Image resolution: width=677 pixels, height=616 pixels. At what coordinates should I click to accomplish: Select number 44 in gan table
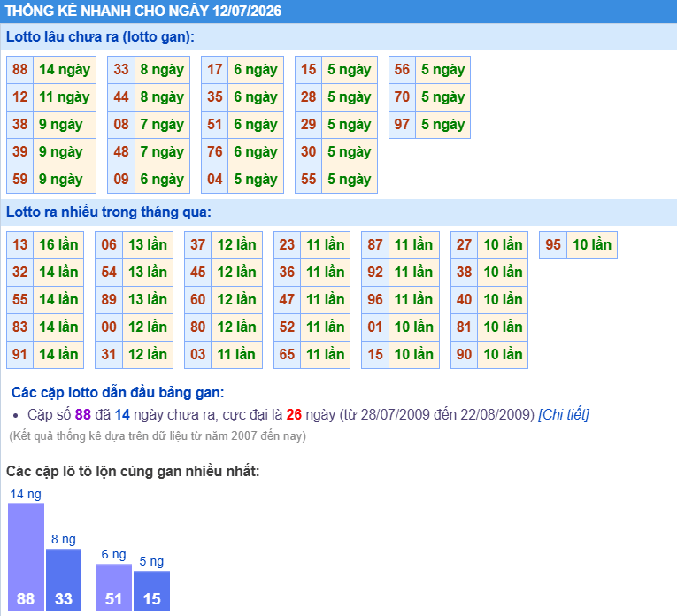(121, 97)
